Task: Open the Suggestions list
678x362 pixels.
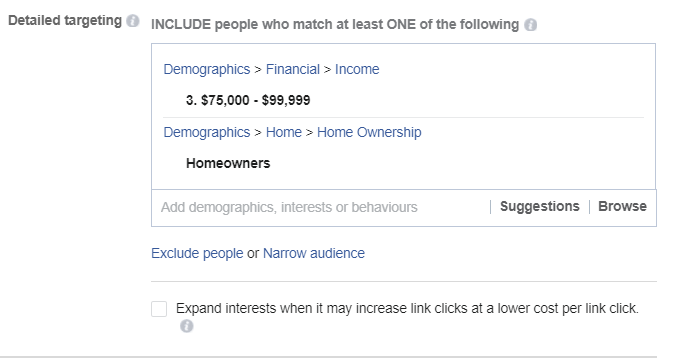Action: click(540, 207)
